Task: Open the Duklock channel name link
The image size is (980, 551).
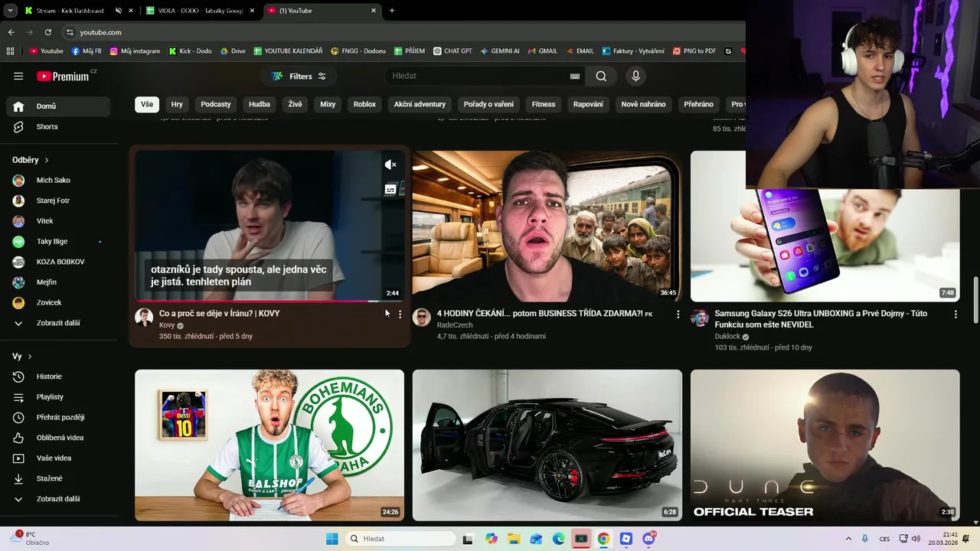Action: (x=727, y=336)
